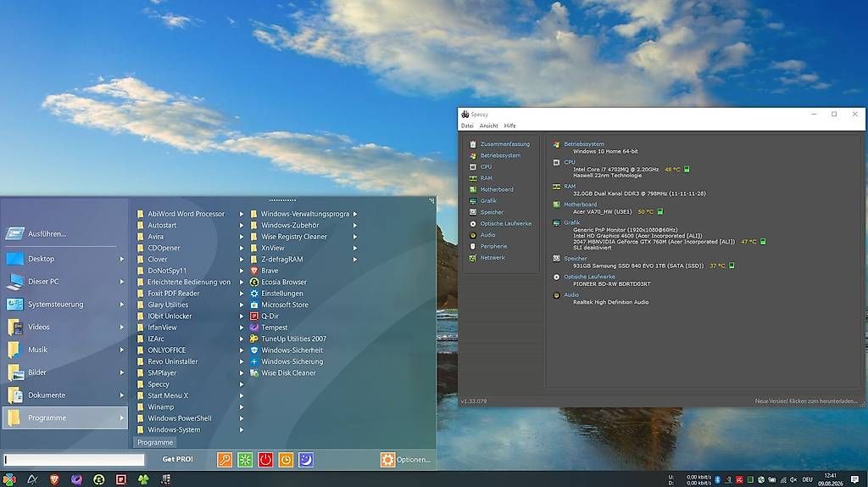Click the Realtek High Definition Audio text
Image resolution: width=868 pixels, height=487 pixels.
click(610, 303)
